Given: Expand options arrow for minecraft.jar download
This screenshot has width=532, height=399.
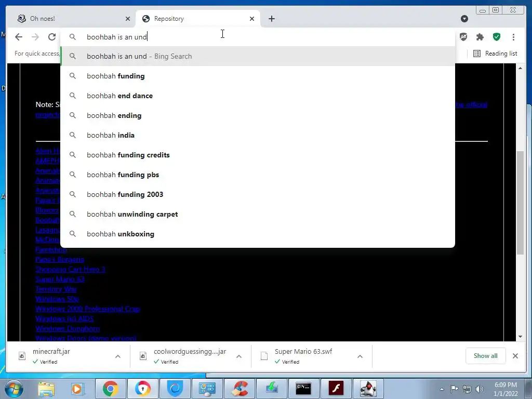Looking at the screenshot, I should (x=118, y=356).
